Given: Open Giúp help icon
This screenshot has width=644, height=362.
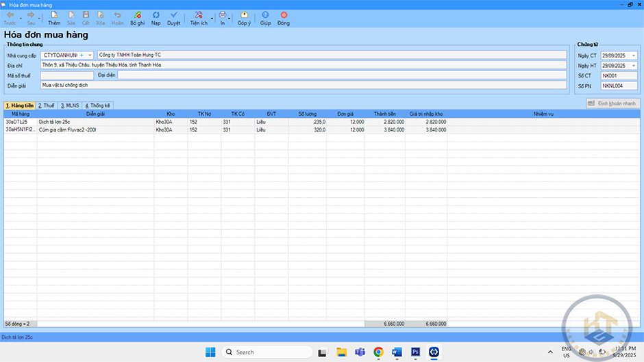Looking at the screenshot, I should [x=265, y=15].
